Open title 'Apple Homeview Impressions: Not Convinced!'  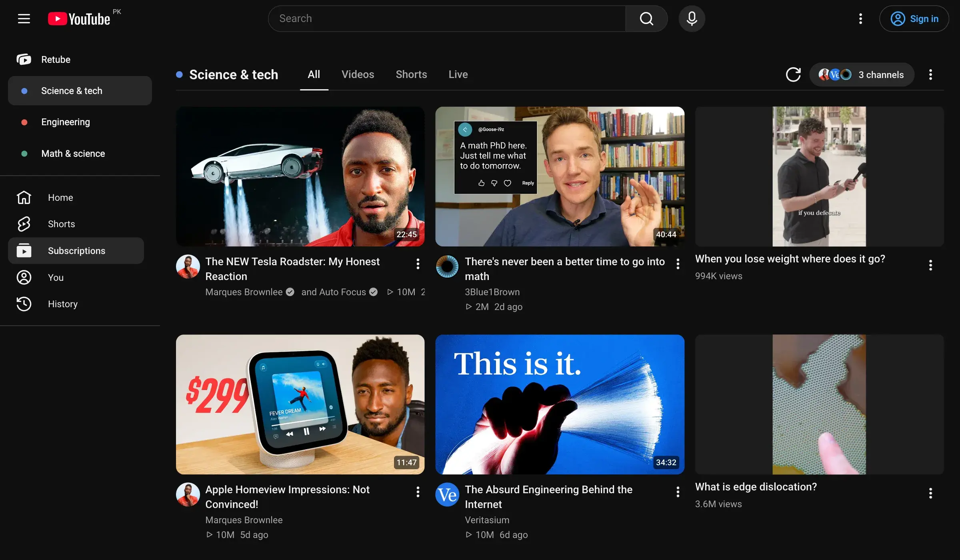[x=287, y=497]
